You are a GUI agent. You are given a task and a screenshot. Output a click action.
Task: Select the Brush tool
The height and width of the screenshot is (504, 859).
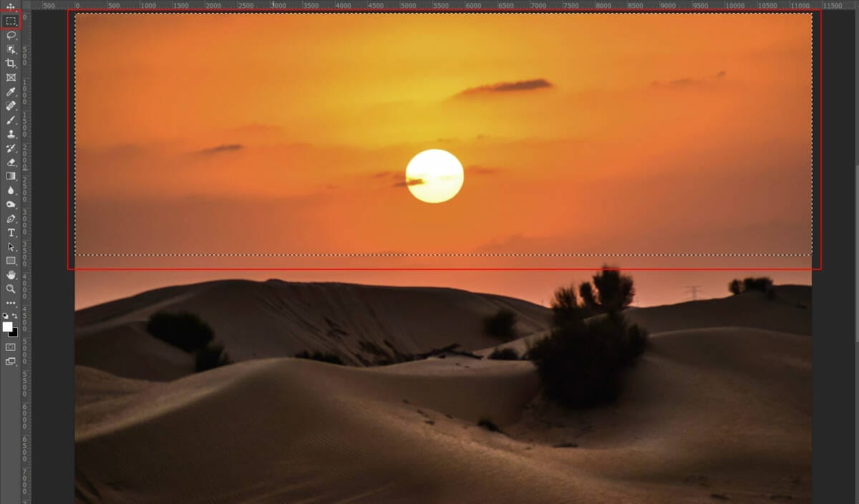pyautogui.click(x=11, y=120)
